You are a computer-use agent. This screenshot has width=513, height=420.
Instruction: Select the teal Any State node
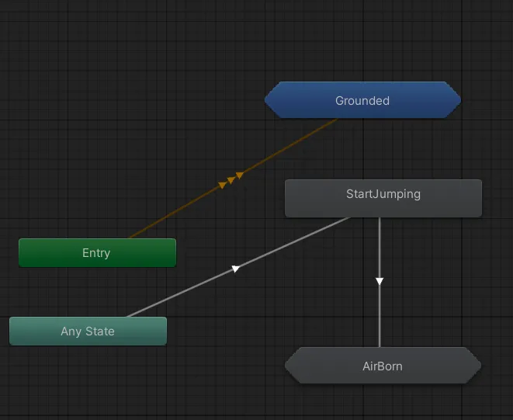point(88,331)
